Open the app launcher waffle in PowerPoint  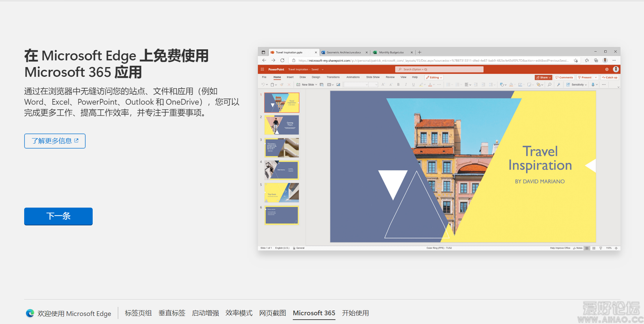point(262,69)
